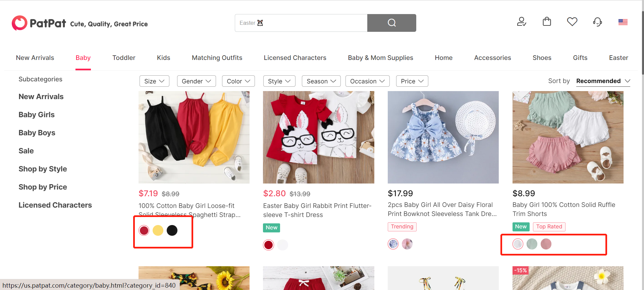644x290 pixels.
Task: Open the shopping bag icon
Action: coord(547,22)
